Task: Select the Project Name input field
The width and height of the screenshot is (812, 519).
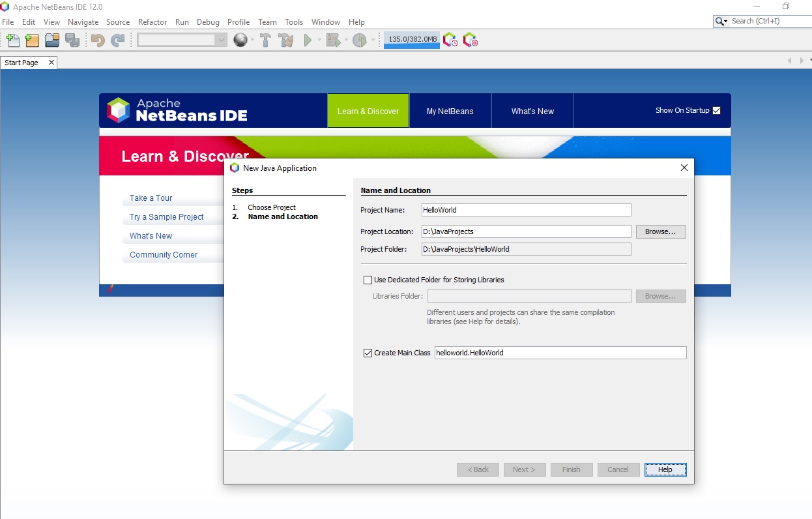Action: (x=525, y=209)
